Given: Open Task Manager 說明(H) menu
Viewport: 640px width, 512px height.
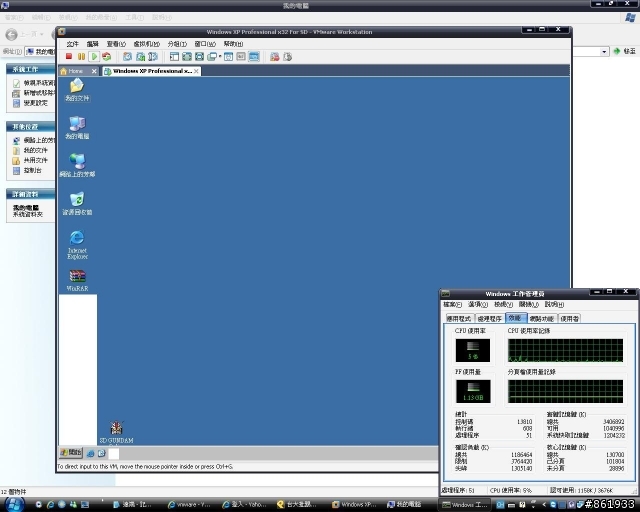Looking at the screenshot, I should click(554, 305).
